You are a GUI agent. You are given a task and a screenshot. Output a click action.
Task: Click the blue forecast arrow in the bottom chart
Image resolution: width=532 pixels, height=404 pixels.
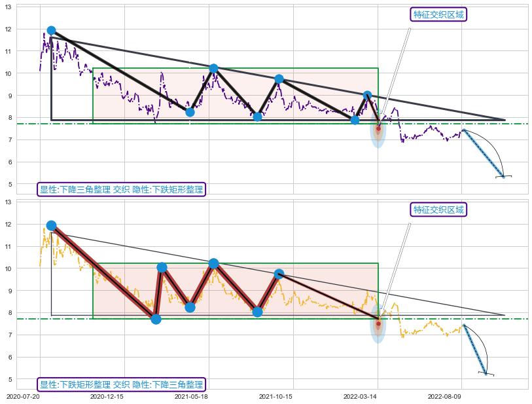click(x=474, y=349)
